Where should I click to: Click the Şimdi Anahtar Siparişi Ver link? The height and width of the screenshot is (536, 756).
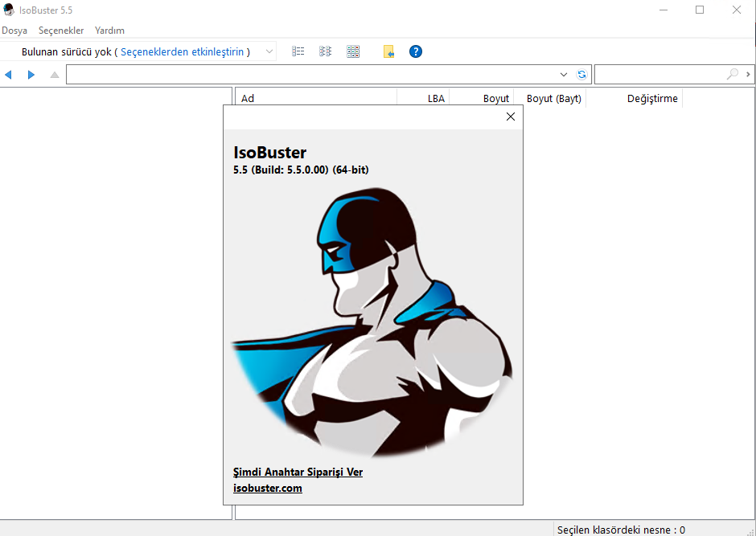point(298,472)
